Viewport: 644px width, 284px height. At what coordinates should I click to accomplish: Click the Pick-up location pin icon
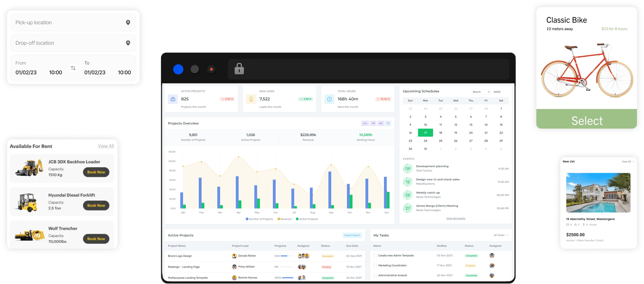pos(128,22)
